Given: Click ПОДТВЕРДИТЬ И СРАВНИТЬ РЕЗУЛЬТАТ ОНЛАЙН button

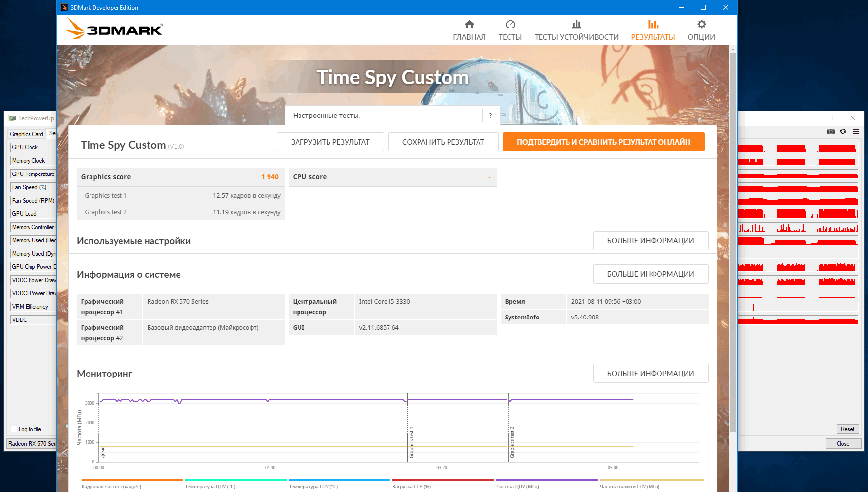Looking at the screenshot, I should [603, 142].
